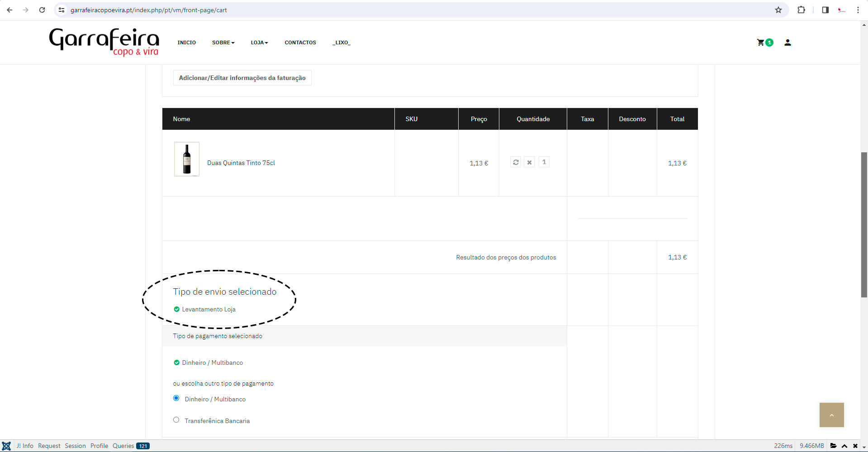868x452 pixels.
Task: Click the Preço column header
Action: pyautogui.click(x=479, y=119)
